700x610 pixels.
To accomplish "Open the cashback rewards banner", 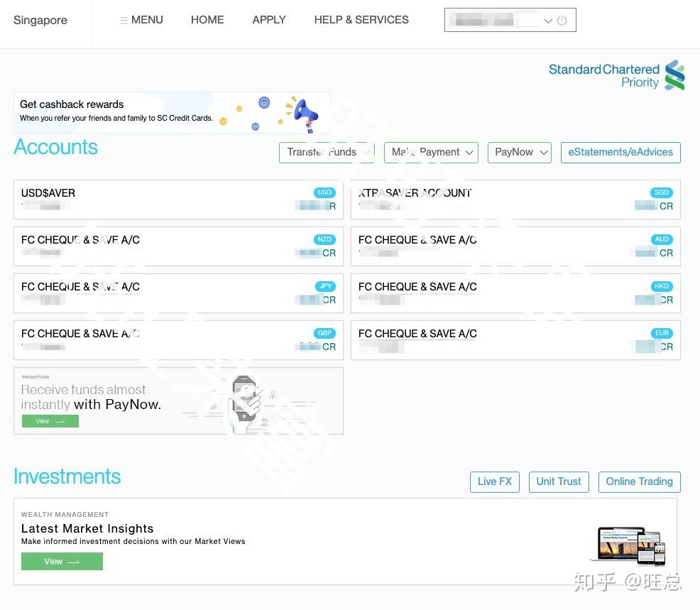I will point(172,112).
